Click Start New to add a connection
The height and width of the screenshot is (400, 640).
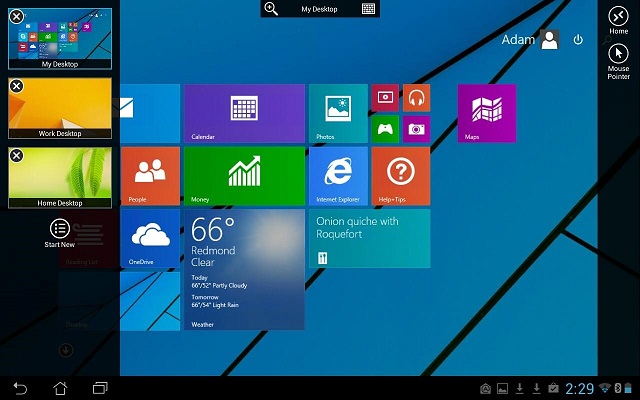(x=60, y=232)
